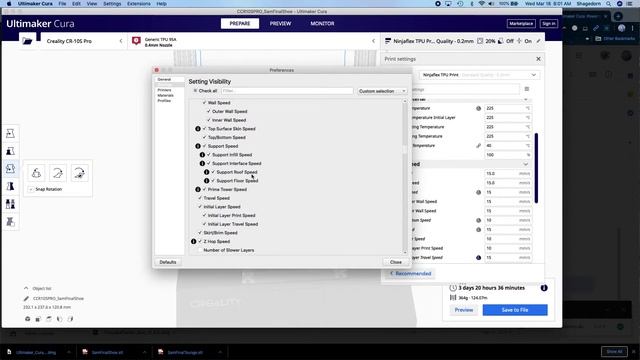This screenshot has height=360, width=640.
Task: Click link icon beside plate temperature value 40
Action: [478, 145]
